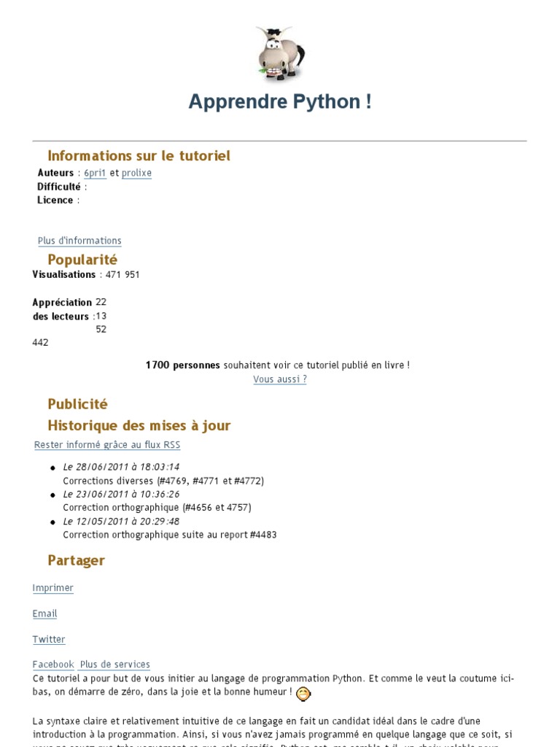Click the 'Apprendre Python !' title

click(279, 101)
